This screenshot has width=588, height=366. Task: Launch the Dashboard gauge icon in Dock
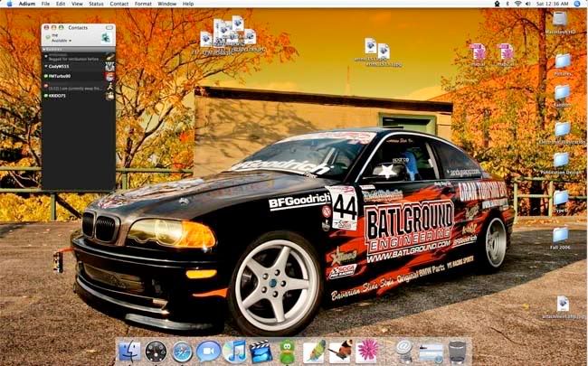tap(156, 351)
